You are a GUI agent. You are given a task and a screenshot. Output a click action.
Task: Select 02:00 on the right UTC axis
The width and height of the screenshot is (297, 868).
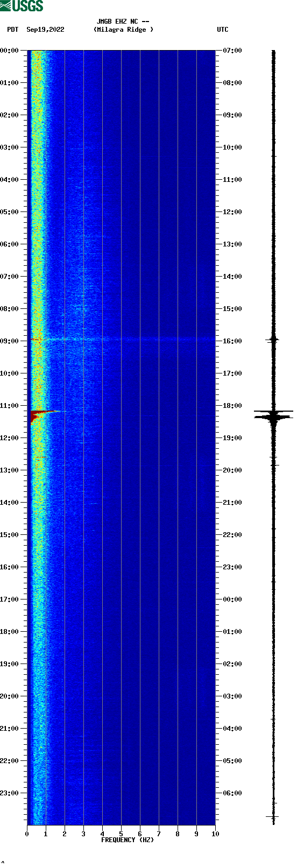click(232, 664)
